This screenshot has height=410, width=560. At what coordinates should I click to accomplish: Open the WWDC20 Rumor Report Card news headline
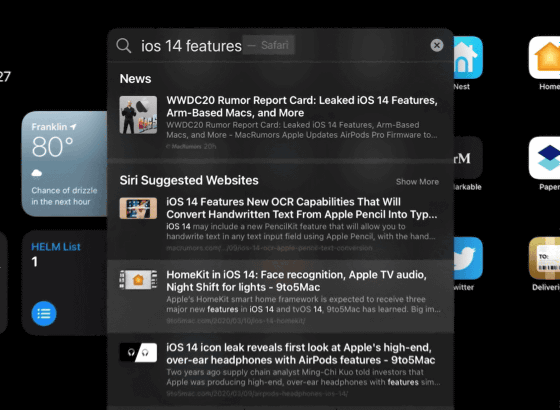click(x=302, y=106)
